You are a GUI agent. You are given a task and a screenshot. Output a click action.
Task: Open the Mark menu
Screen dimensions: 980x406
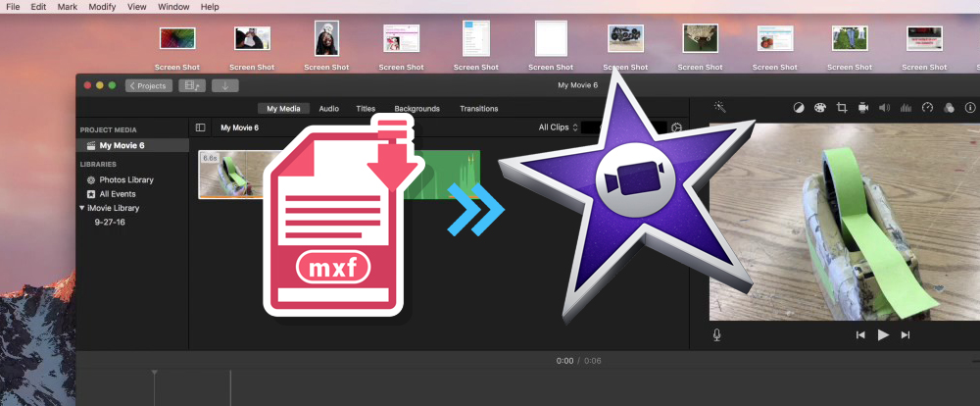coord(68,7)
